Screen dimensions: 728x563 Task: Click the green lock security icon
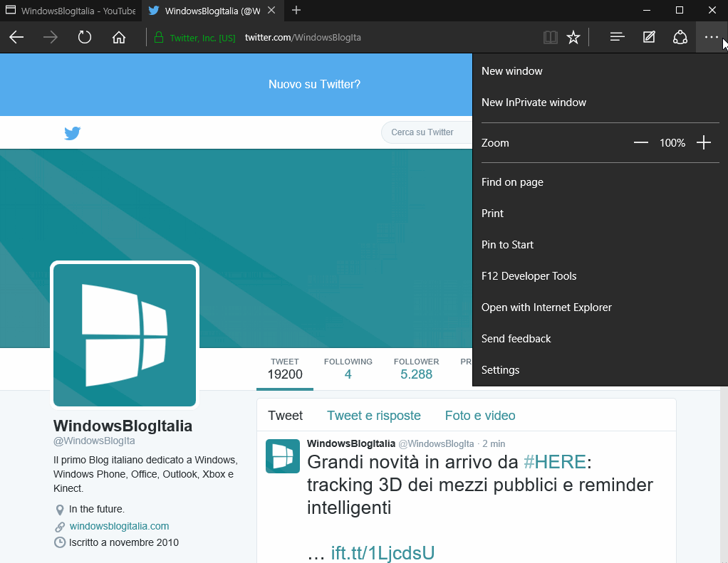pos(158,38)
